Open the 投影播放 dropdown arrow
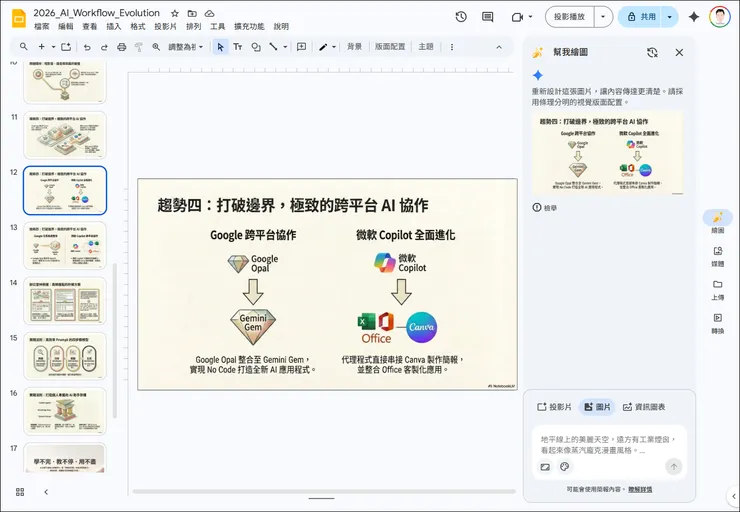 click(x=603, y=17)
